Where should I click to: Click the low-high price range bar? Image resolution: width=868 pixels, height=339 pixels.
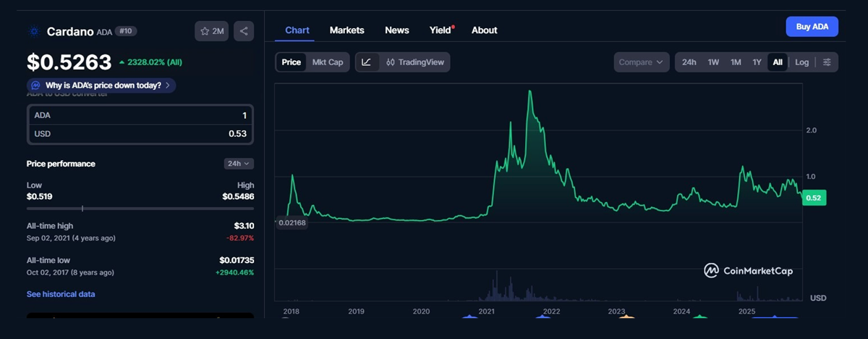(140, 209)
